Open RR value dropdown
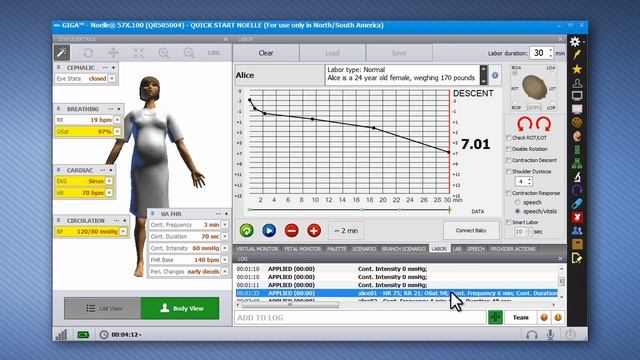640x360 pixels. [117, 120]
